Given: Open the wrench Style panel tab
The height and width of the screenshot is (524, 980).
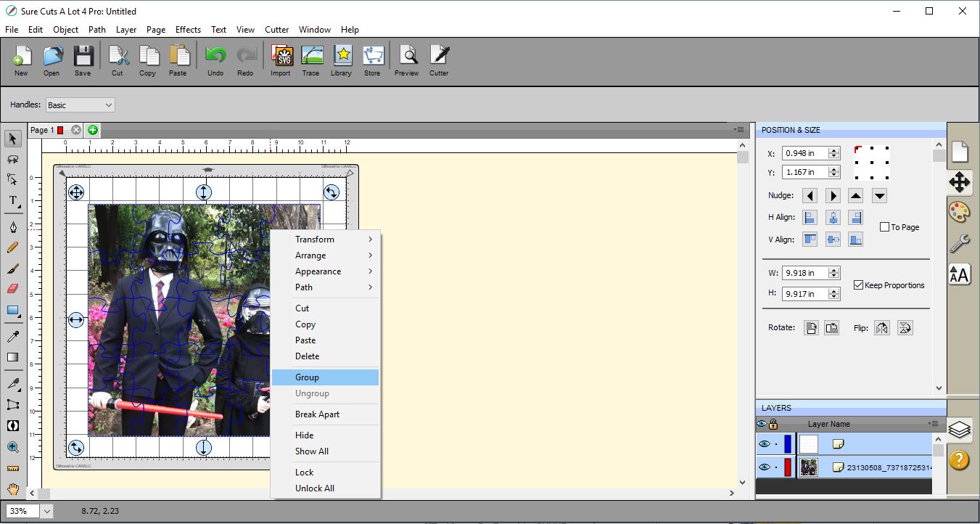Looking at the screenshot, I should click(959, 243).
